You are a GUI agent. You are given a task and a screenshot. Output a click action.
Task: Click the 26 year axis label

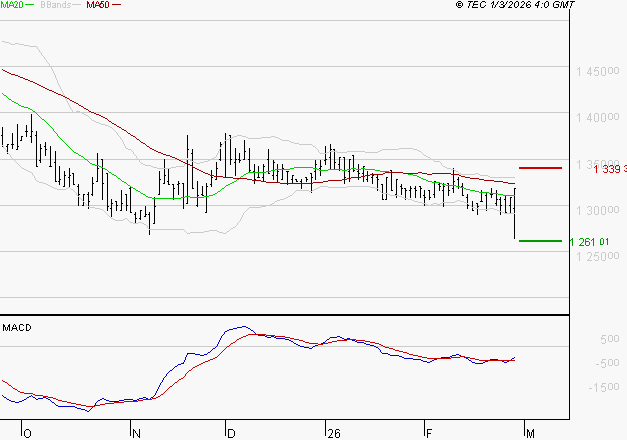333,434
